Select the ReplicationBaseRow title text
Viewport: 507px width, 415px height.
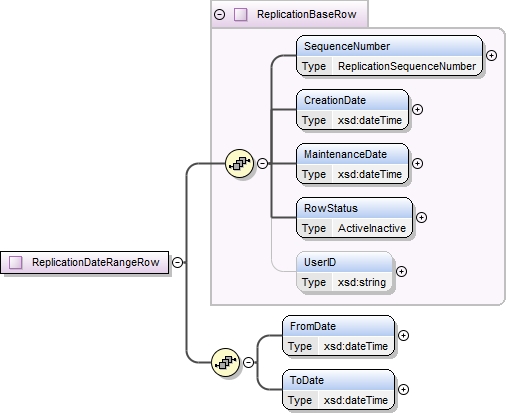[x=306, y=14]
